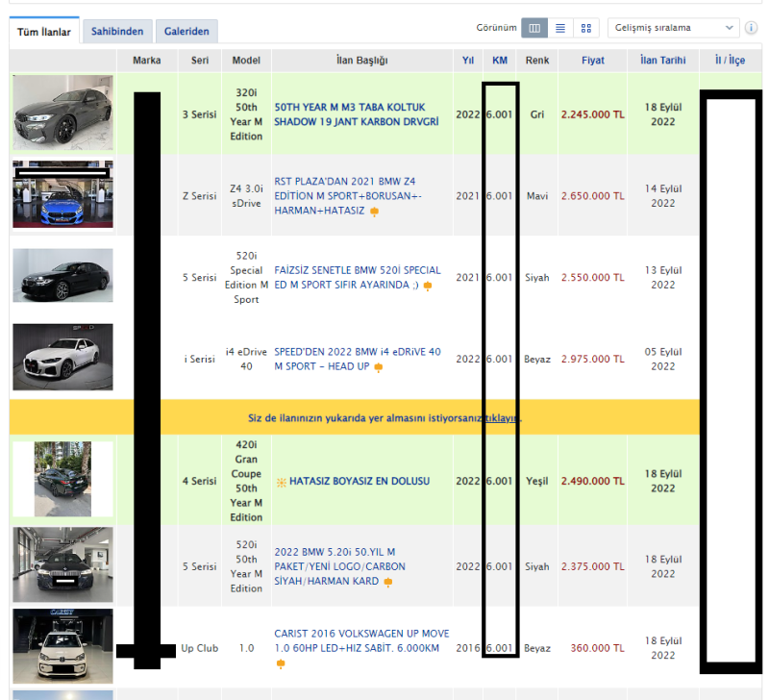Click the price "2.375.000 TL"

(593, 566)
